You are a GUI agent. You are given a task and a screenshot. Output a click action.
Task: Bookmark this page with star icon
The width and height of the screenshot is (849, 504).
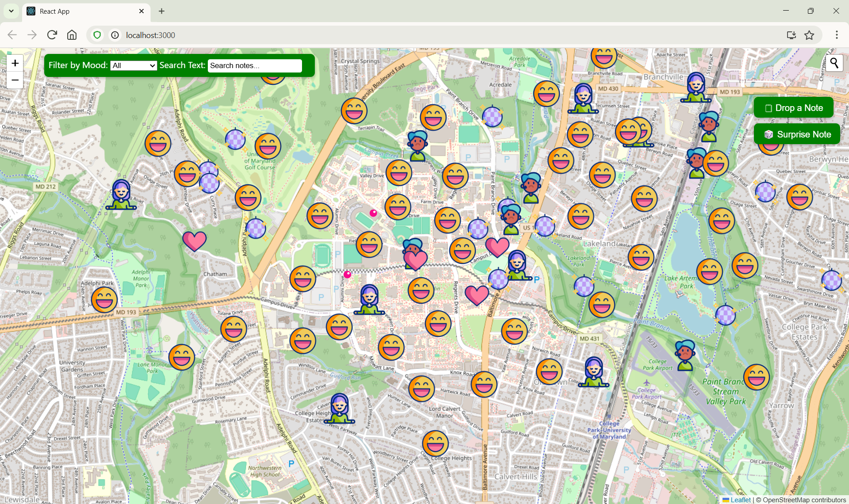(x=809, y=35)
